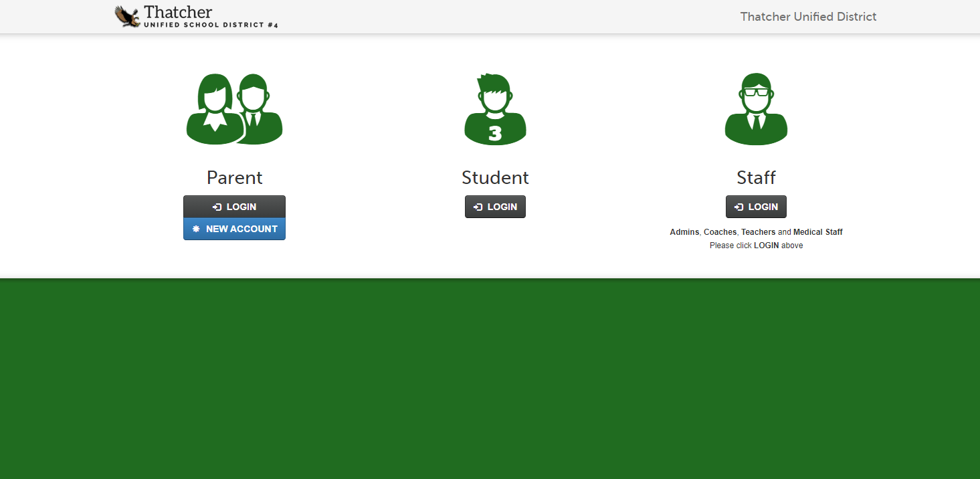Create a new parent account

click(234, 229)
